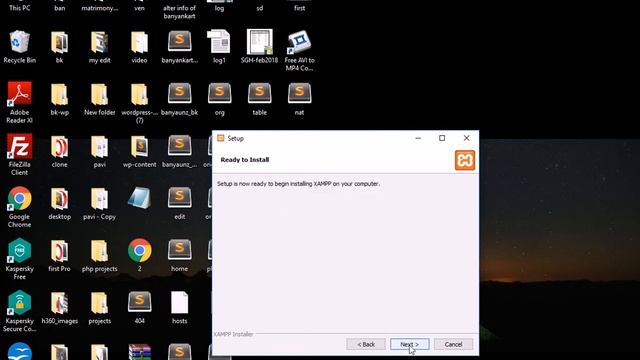The height and width of the screenshot is (360, 640).
Task: Select the h360_images folder icon
Action: click(60, 304)
